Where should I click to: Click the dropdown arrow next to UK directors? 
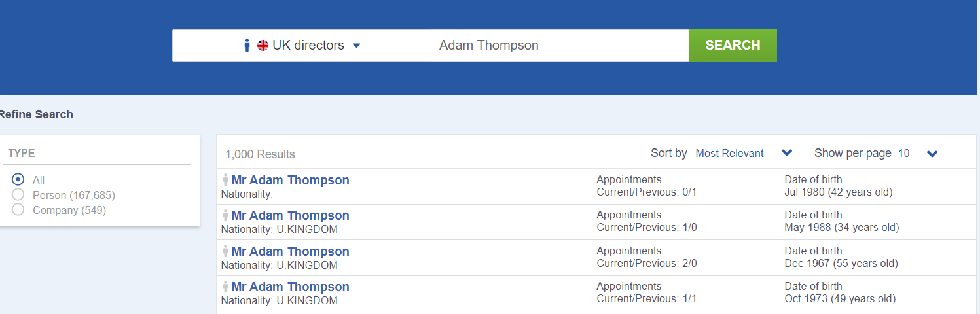click(x=357, y=46)
